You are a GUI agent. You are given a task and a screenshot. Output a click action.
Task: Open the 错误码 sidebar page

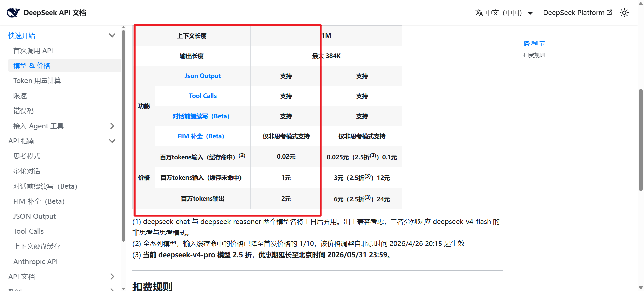[x=23, y=111]
